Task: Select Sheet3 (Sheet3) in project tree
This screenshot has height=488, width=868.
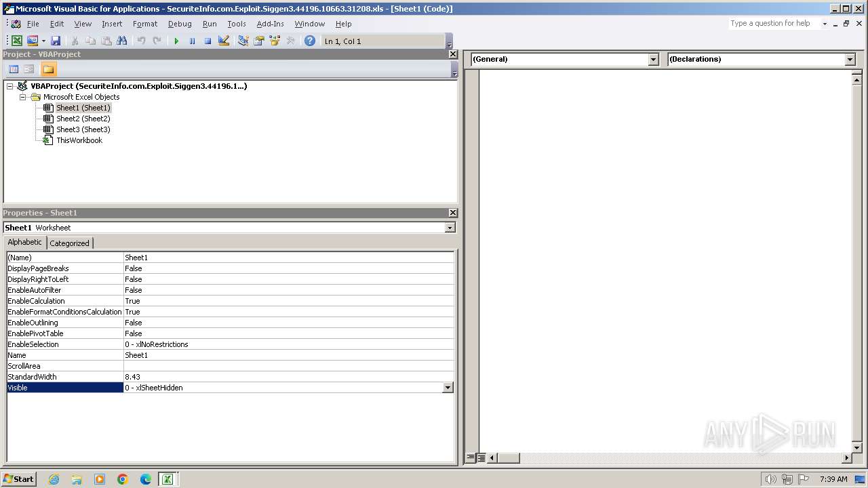Action: [83, 129]
